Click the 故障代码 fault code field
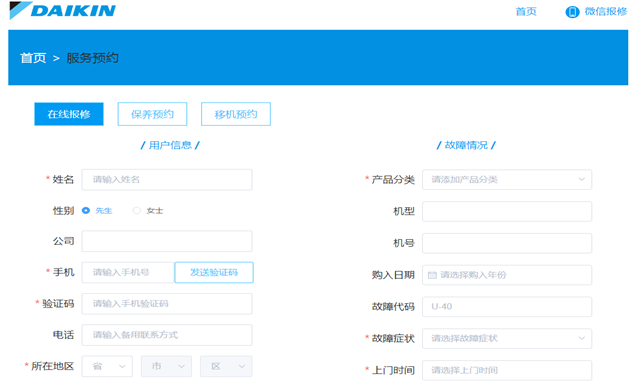The height and width of the screenshot is (381, 633). point(507,307)
